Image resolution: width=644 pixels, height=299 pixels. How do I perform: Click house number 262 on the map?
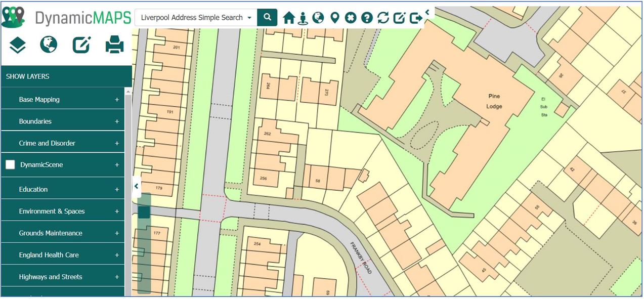[268, 134]
